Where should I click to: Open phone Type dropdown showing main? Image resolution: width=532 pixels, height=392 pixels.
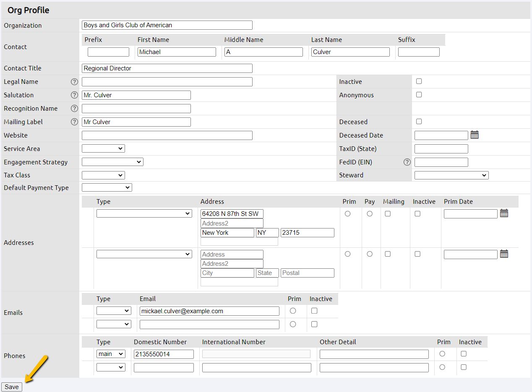point(111,354)
